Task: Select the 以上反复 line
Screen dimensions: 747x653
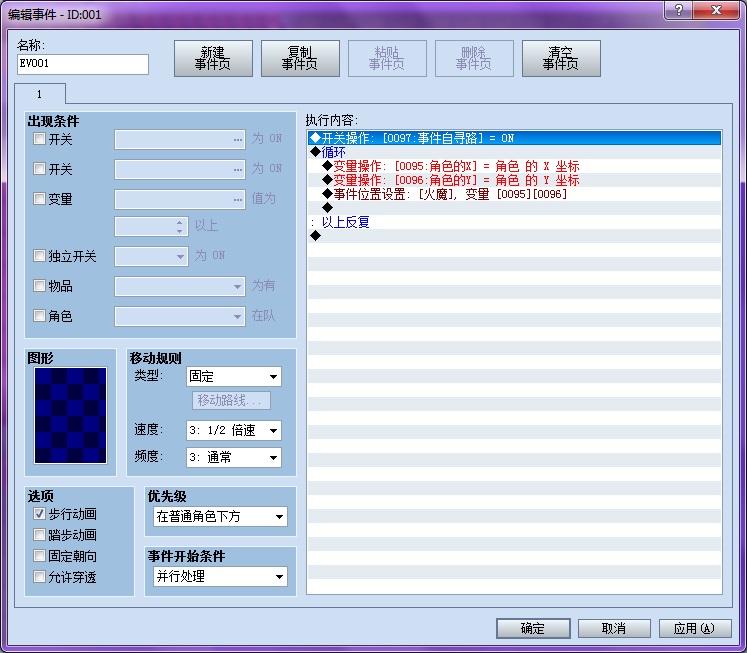Action: (514, 222)
